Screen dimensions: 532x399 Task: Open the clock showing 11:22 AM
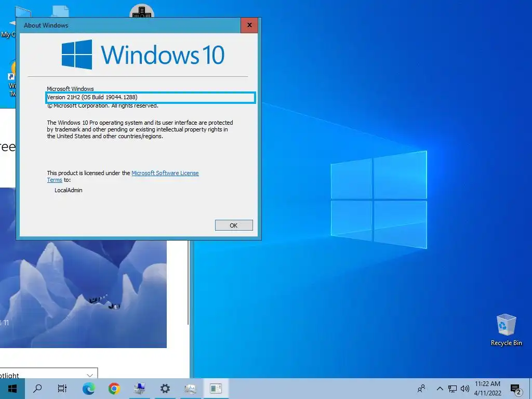click(x=487, y=389)
